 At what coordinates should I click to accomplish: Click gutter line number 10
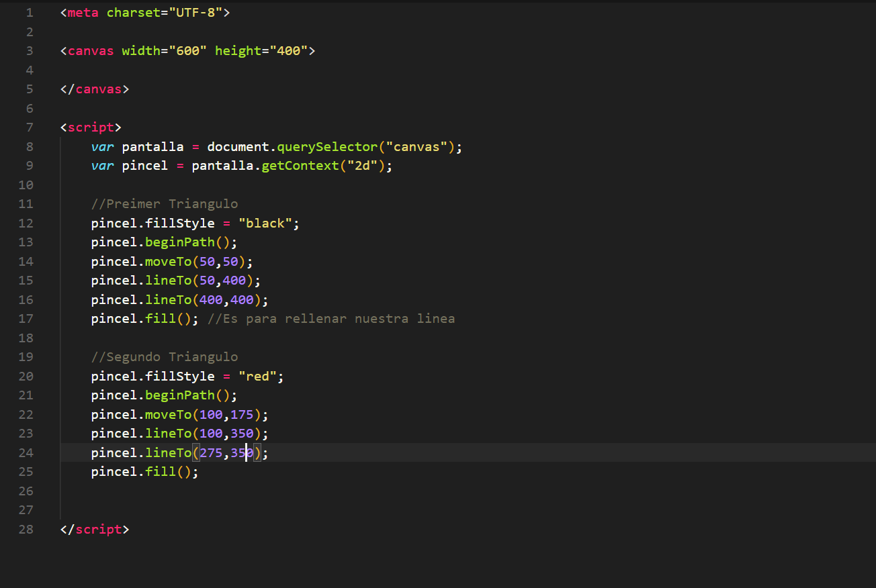(x=26, y=185)
